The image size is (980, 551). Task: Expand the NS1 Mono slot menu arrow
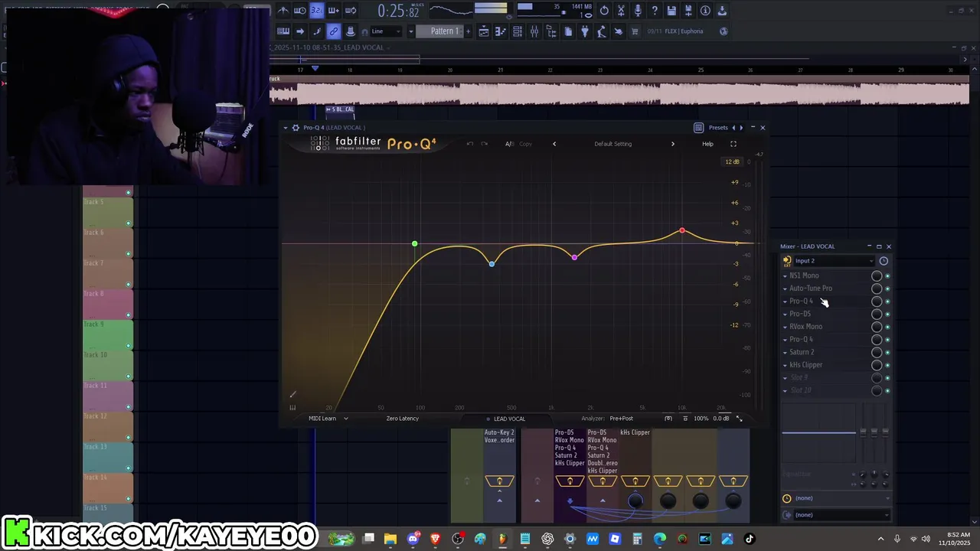[x=785, y=275]
